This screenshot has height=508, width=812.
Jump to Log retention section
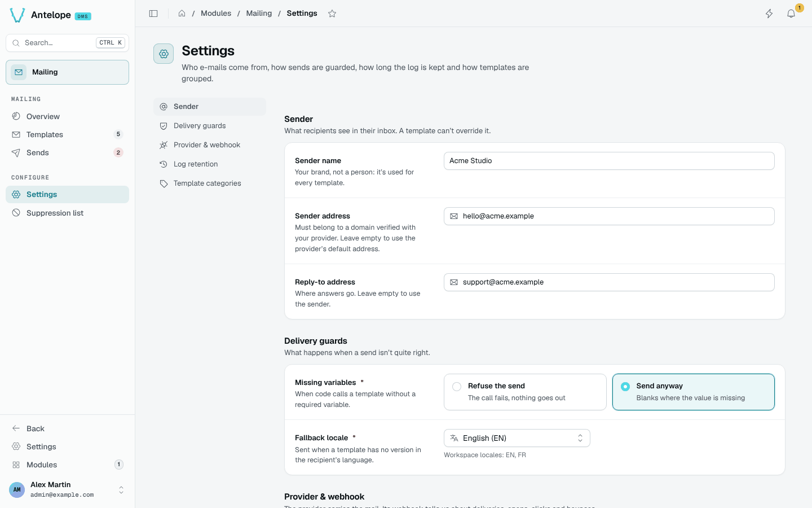210,164
